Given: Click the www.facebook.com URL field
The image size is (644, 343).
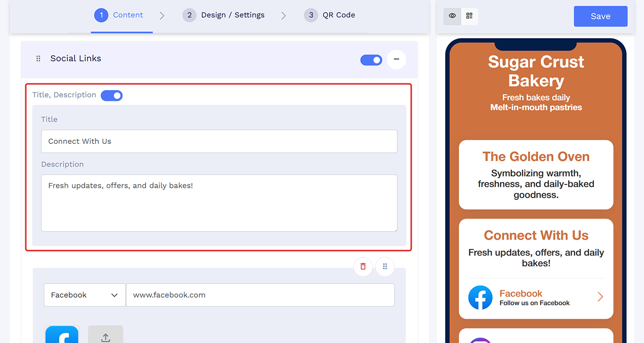Looking at the screenshot, I should 260,295.
